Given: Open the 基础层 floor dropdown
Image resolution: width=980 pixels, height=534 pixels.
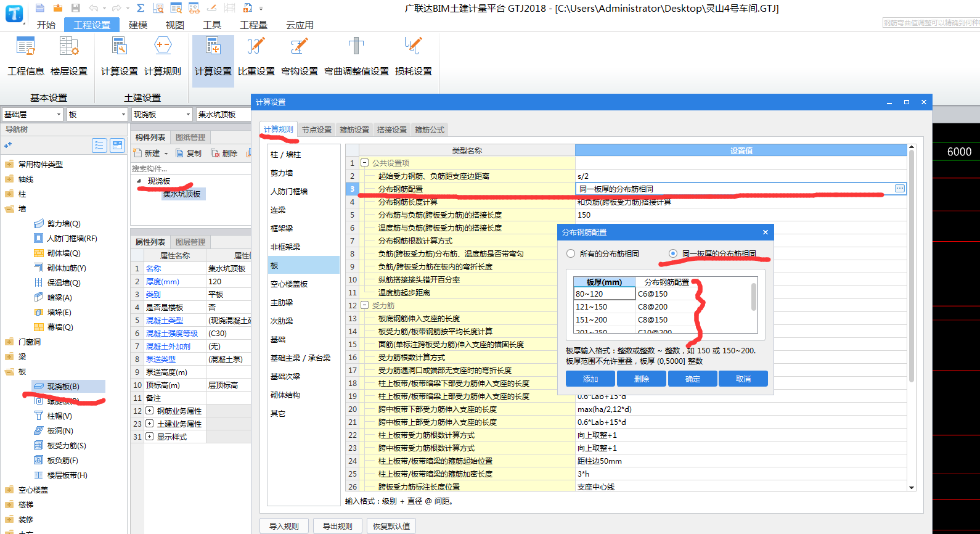Looking at the screenshot, I should [x=59, y=115].
